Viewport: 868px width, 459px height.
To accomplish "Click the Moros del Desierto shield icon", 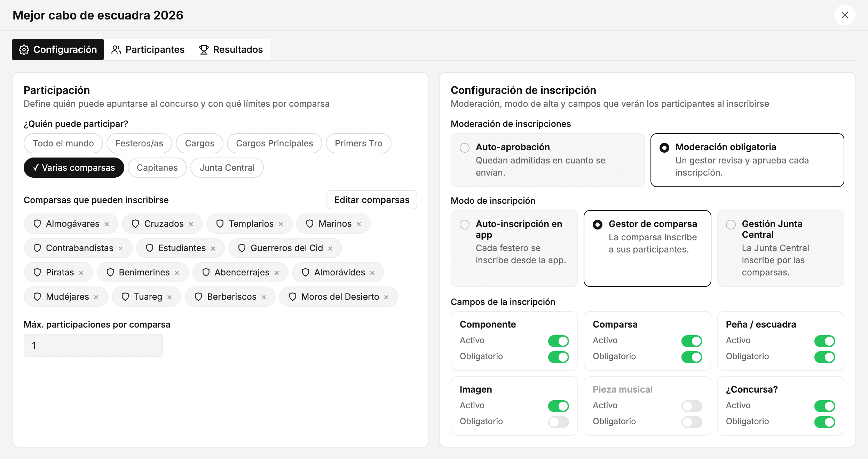I will click(293, 297).
